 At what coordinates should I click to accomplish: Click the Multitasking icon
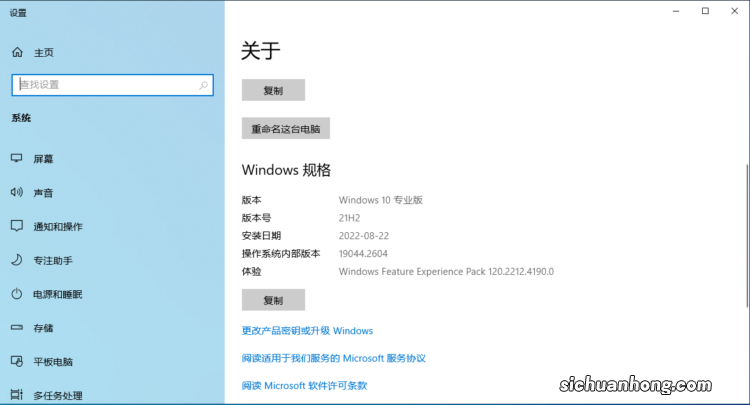17,394
